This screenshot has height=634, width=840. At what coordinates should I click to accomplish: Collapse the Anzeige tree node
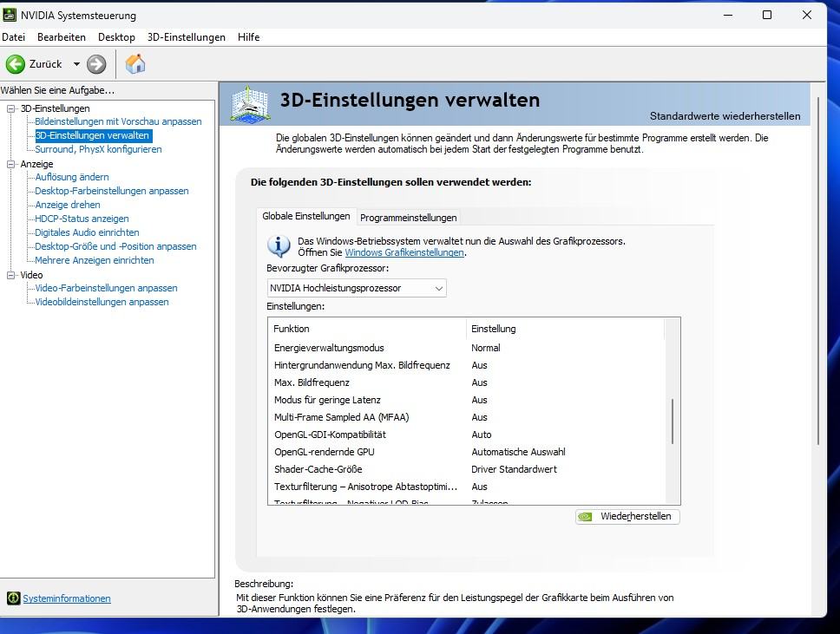[x=10, y=164]
